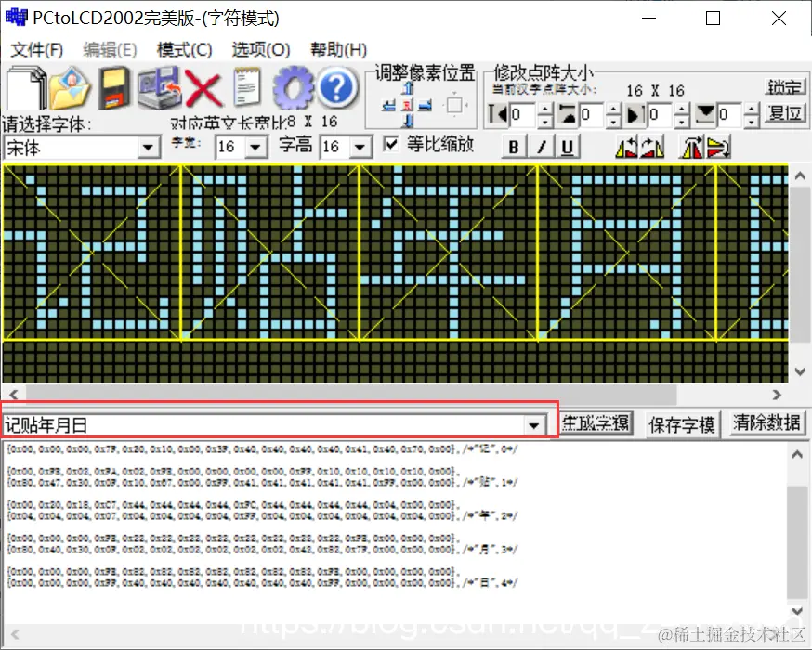
Task: Expand the 记贴年月日 text history dropdown
Action: pyautogui.click(x=535, y=423)
